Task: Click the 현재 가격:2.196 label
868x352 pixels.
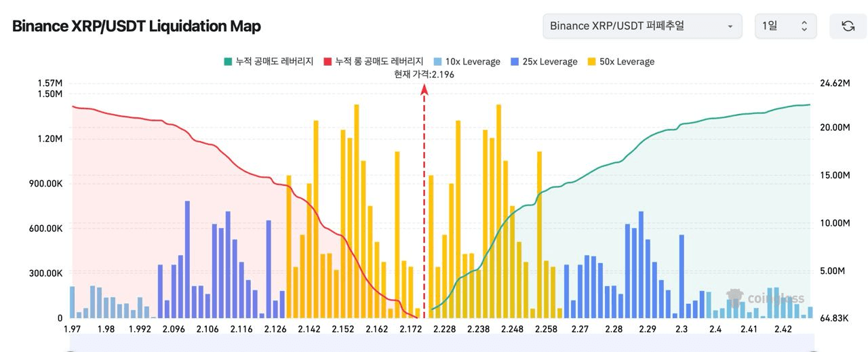Action: (x=424, y=75)
